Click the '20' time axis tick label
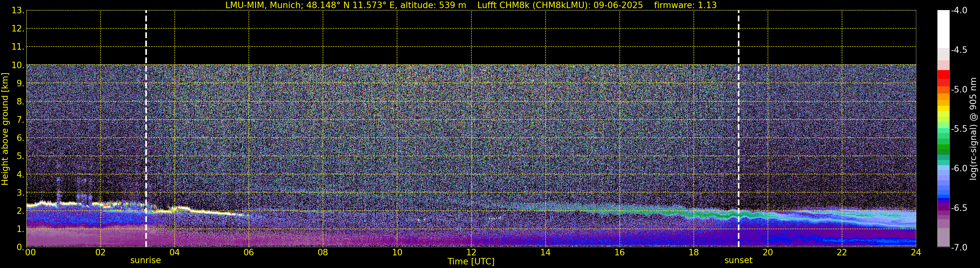Viewport: 980px width, 268px height. tap(768, 252)
